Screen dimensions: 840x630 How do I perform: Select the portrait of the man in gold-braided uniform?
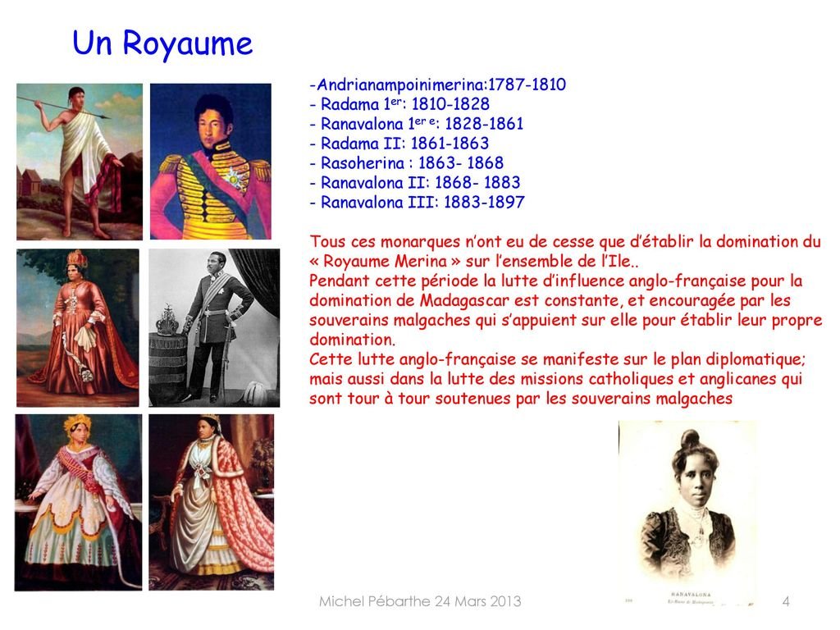click(211, 161)
